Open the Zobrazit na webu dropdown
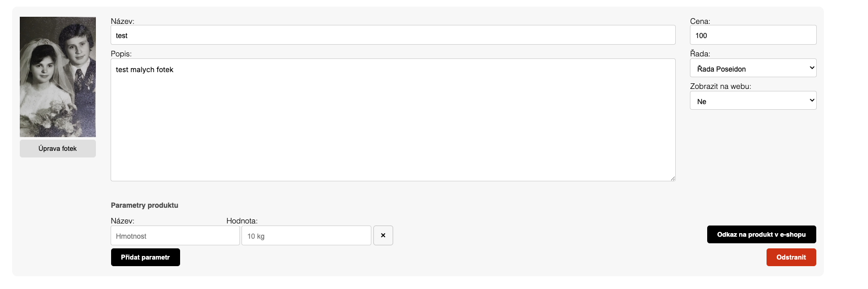Screen dimensions: 868x289 [x=753, y=101]
